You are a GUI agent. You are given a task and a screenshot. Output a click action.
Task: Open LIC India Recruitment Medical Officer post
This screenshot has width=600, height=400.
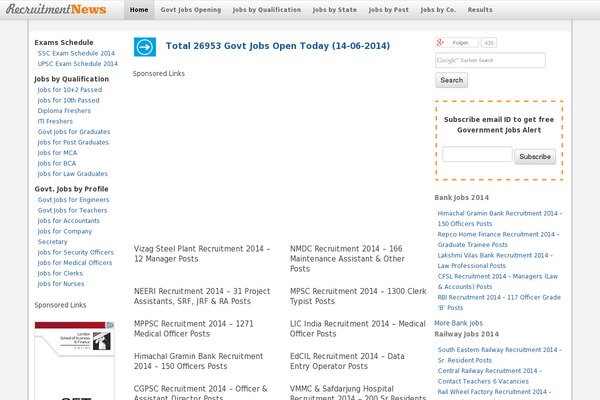(x=357, y=329)
